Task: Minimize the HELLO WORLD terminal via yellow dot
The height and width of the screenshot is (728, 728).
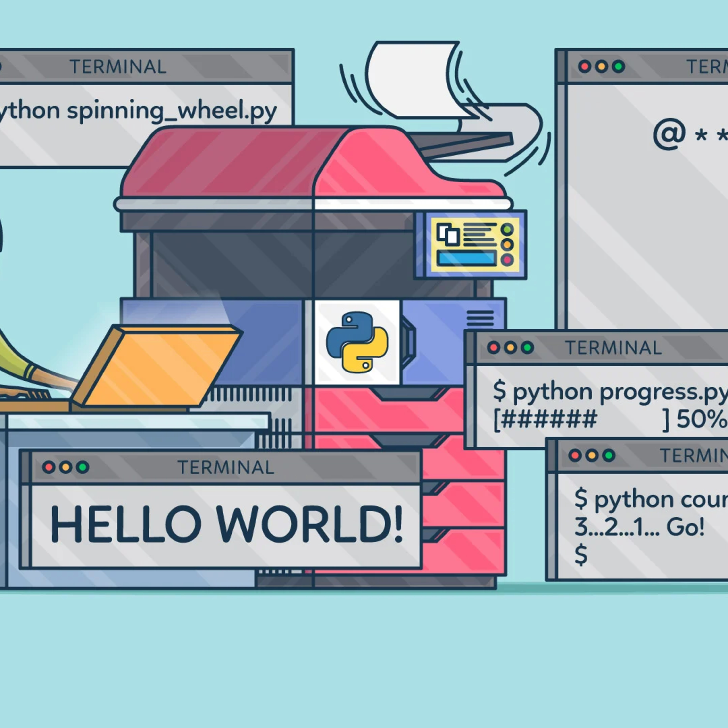Action: [x=66, y=467]
